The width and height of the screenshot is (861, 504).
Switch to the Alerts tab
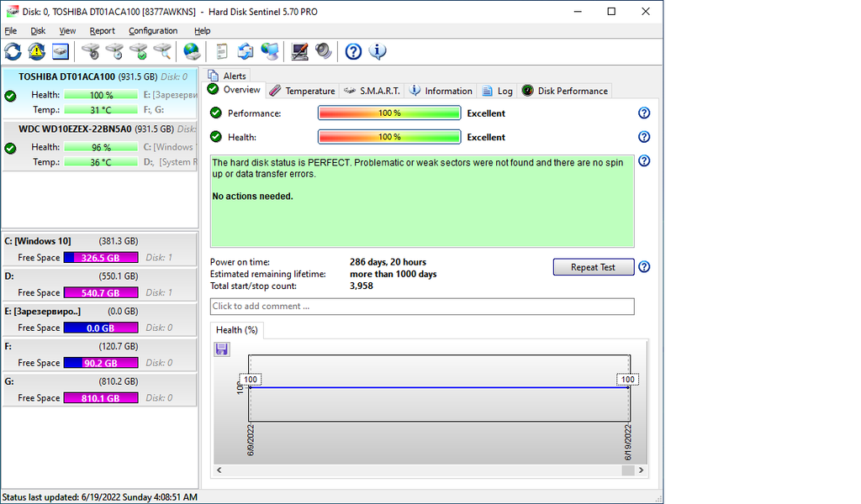pos(228,76)
